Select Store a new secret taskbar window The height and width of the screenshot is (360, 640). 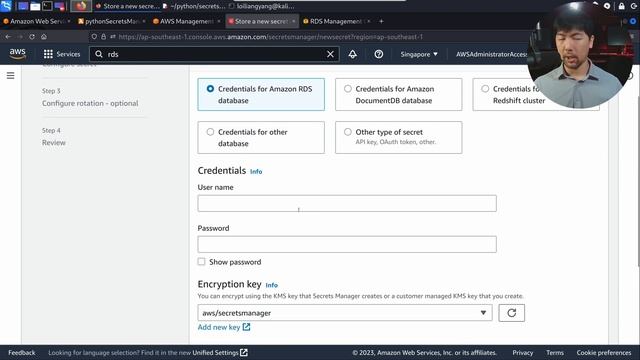(x=127, y=6)
